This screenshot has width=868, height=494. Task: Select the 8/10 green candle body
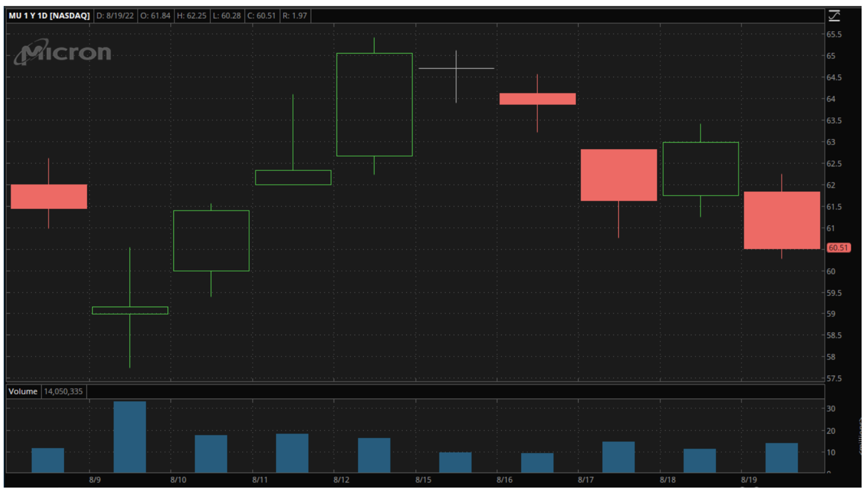(x=211, y=241)
